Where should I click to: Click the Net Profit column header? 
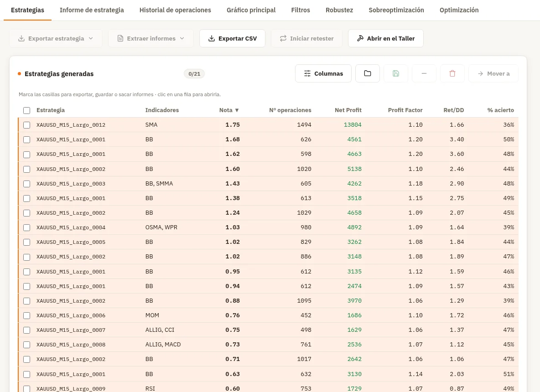(x=348, y=110)
